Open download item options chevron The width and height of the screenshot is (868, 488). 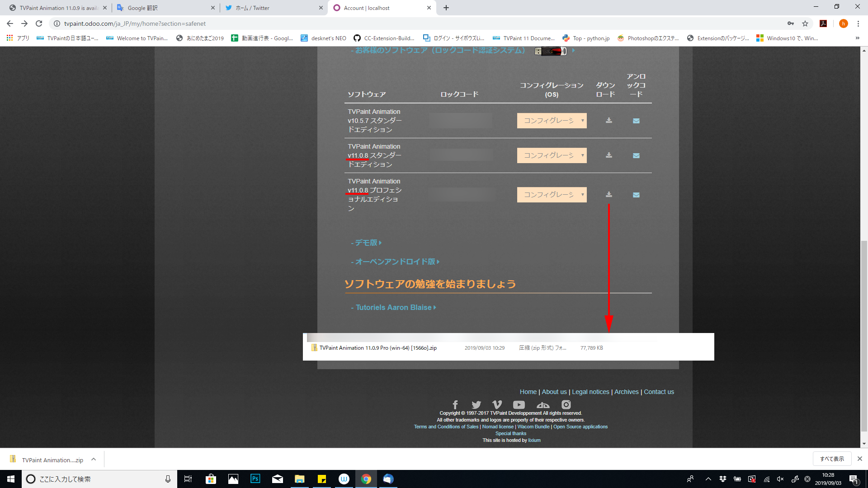[94, 459]
